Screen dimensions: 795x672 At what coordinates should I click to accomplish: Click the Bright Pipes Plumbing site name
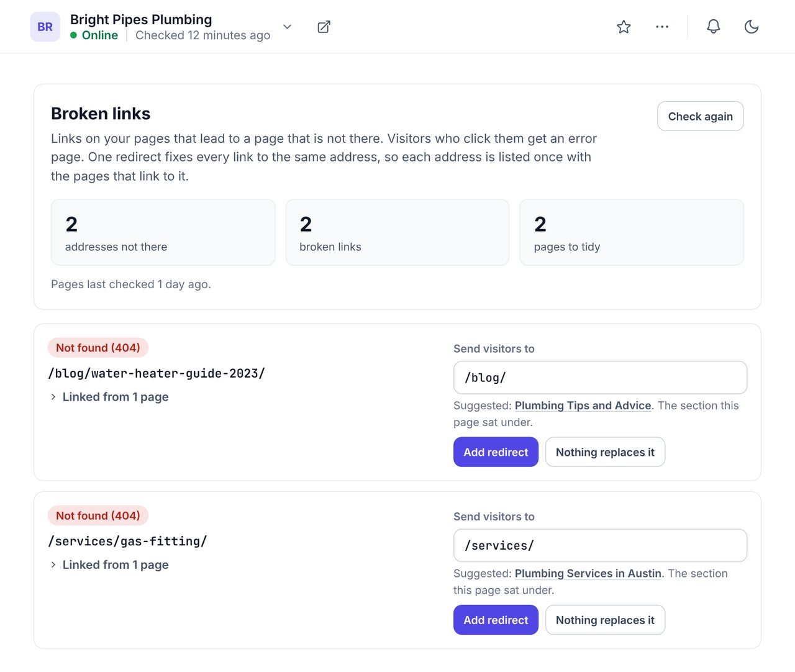(x=141, y=19)
